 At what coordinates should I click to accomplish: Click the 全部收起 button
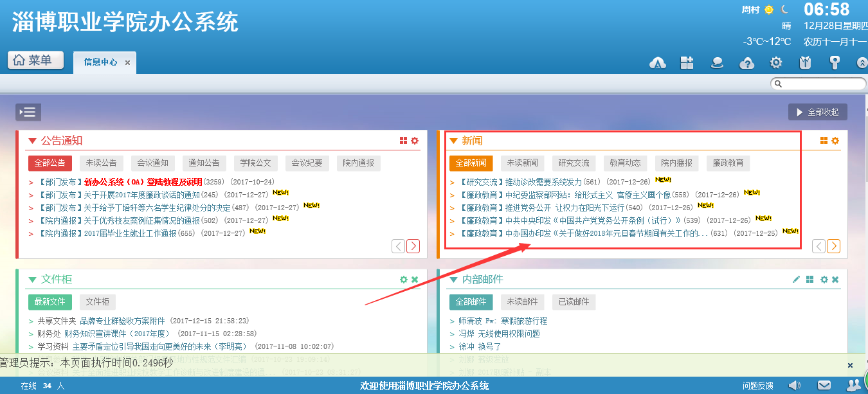[817, 112]
